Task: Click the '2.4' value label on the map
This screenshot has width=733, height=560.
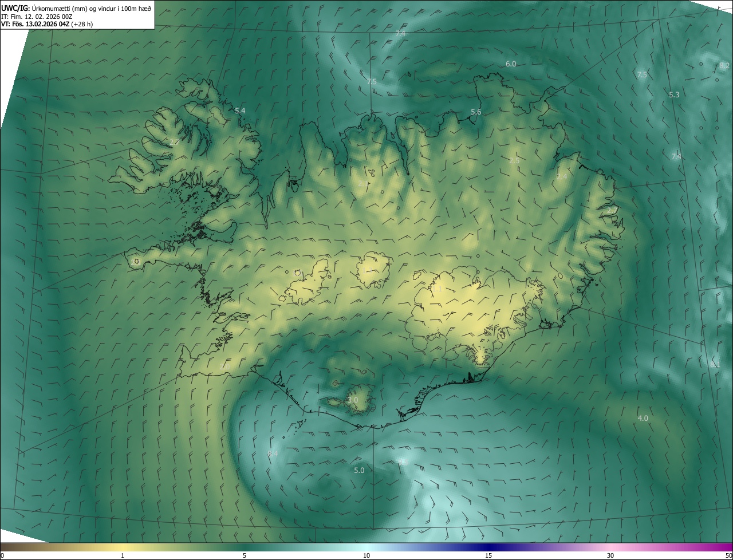Action: (562, 177)
